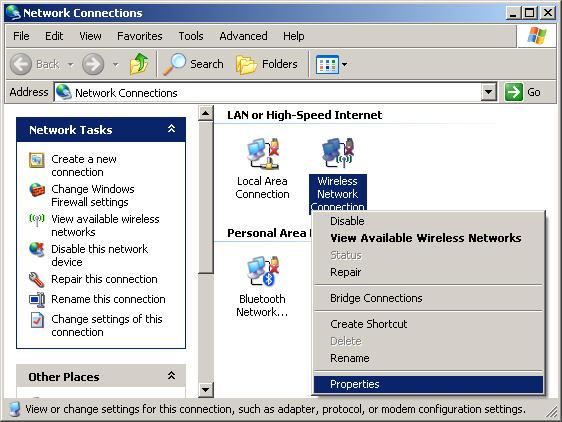
Task: Click Rename this connection link
Action: tap(108, 299)
